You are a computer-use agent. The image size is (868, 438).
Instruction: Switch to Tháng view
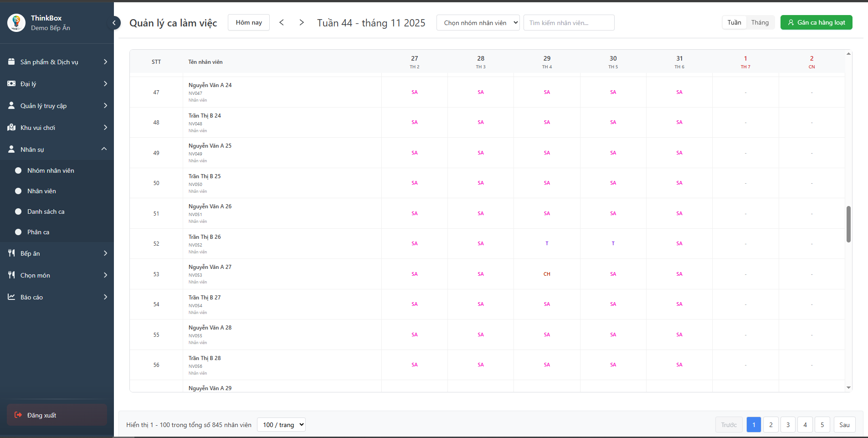tap(760, 22)
